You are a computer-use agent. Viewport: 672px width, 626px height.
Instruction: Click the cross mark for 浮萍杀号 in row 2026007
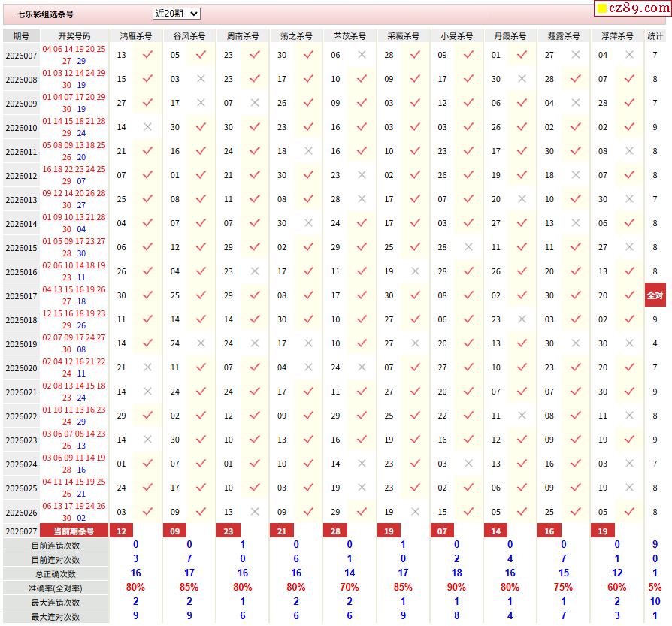tap(629, 55)
